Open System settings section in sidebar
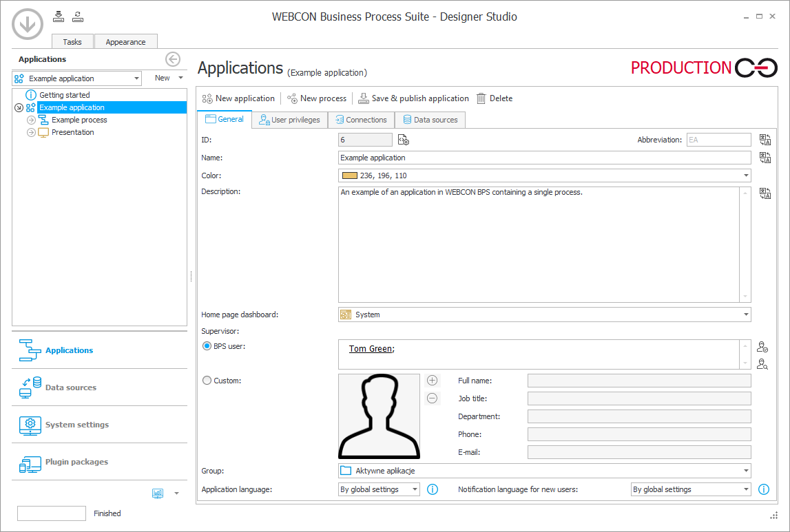This screenshot has height=532, width=790. tap(99, 425)
